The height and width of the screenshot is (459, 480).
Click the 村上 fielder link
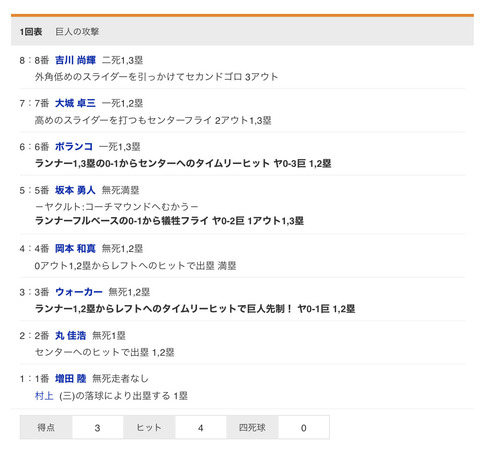44,396
